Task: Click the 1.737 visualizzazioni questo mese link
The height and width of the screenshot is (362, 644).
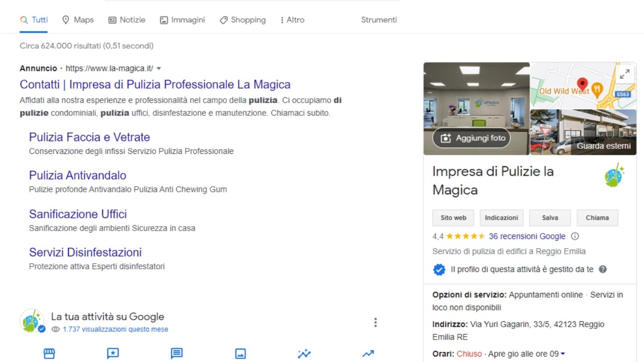Action: pyautogui.click(x=115, y=329)
